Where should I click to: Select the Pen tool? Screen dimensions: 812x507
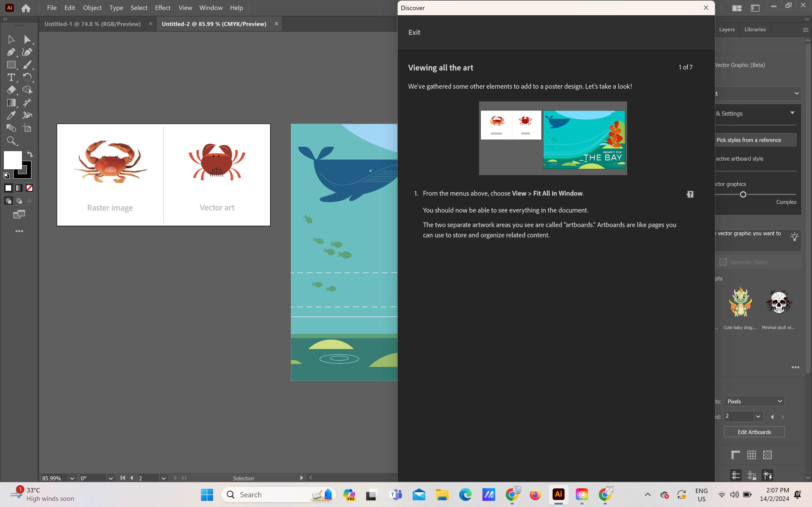click(x=11, y=52)
